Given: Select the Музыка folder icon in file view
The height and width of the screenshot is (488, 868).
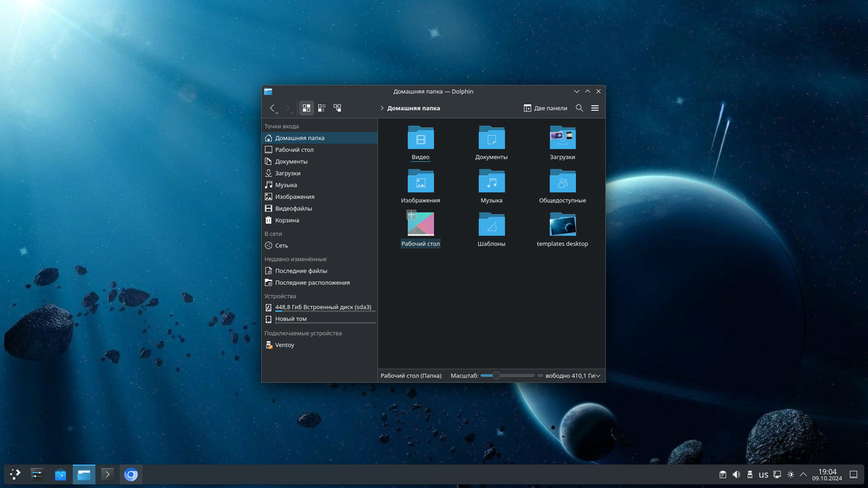Looking at the screenshot, I should [x=491, y=181].
